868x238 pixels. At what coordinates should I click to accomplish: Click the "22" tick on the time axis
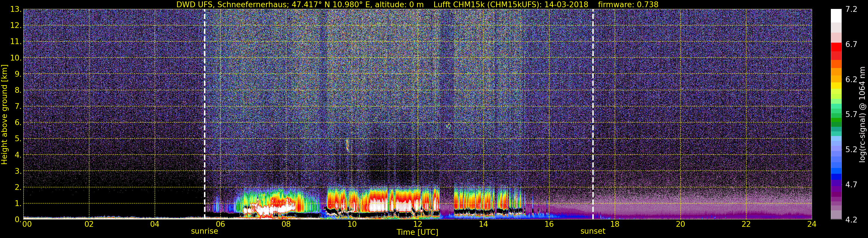pyautogui.click(x=746, y=224)
